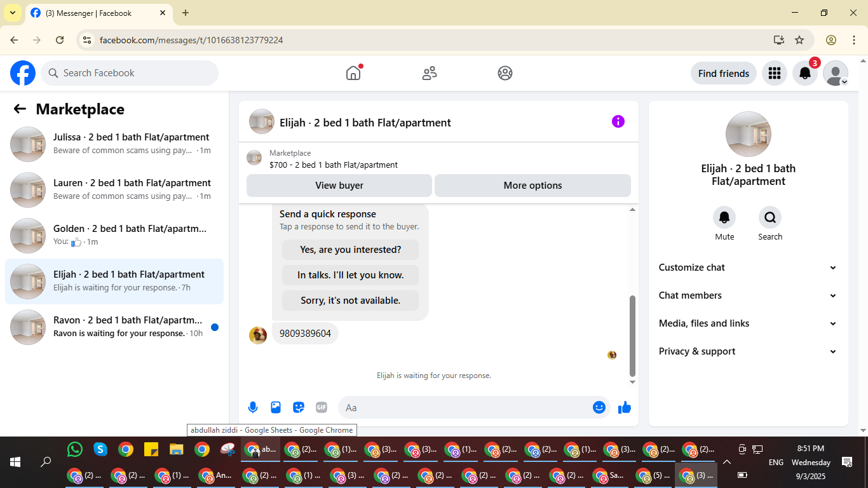868x488 pixels.
Task: Click the Find friends button
Action: coord(724,73)
